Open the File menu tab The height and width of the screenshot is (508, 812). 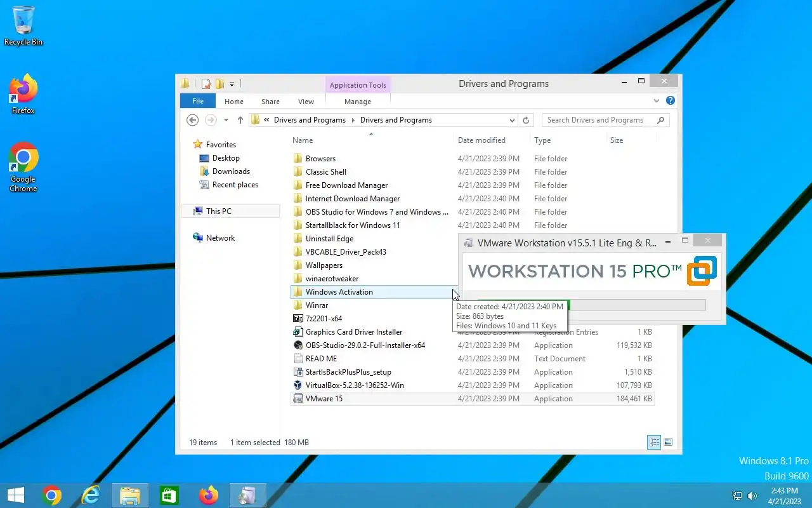(198, 101)
